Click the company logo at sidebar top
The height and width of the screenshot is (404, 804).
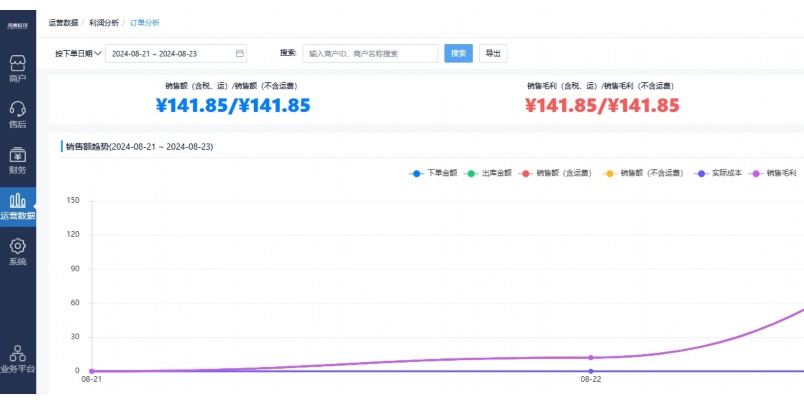[x=17, y=25]
